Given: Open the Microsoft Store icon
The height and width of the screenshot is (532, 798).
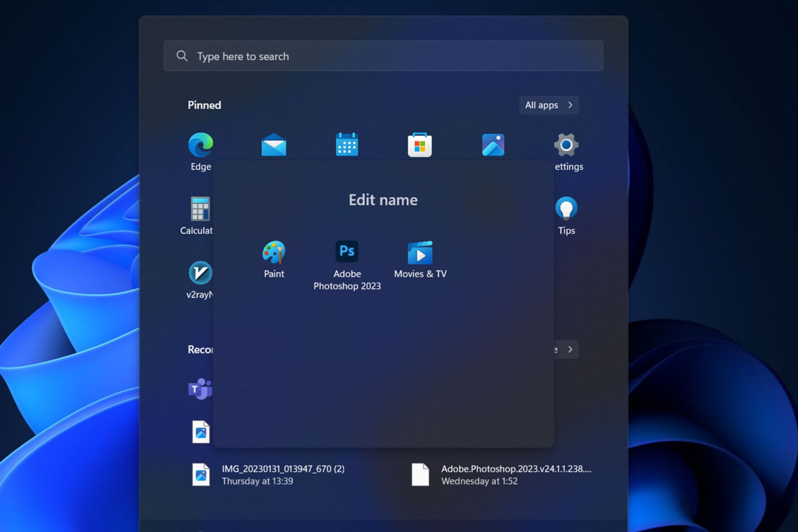Looking at the screenshot, I should click(420, 145).
